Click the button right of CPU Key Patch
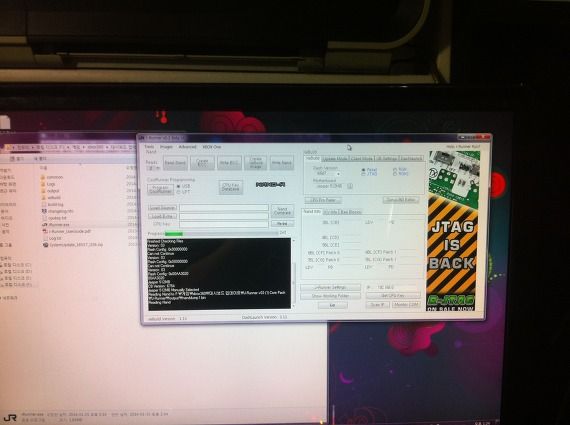570x425 pixels. (401, 200)
